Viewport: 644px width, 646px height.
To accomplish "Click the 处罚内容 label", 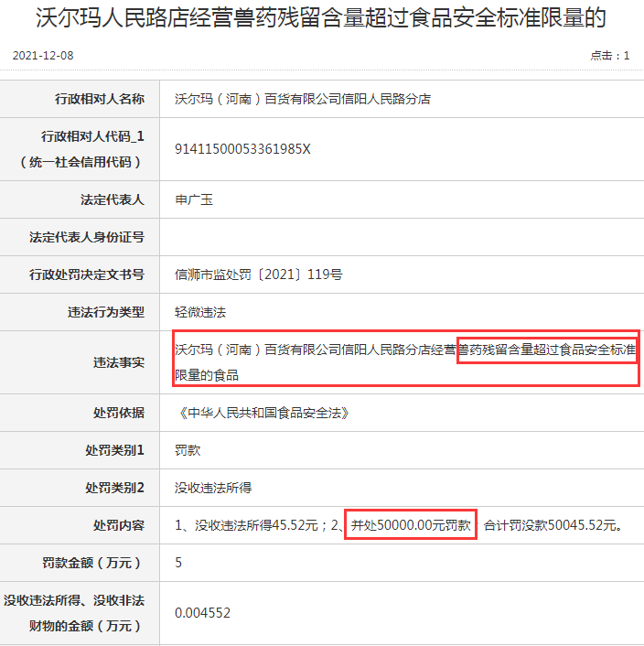I will [119, 525].
